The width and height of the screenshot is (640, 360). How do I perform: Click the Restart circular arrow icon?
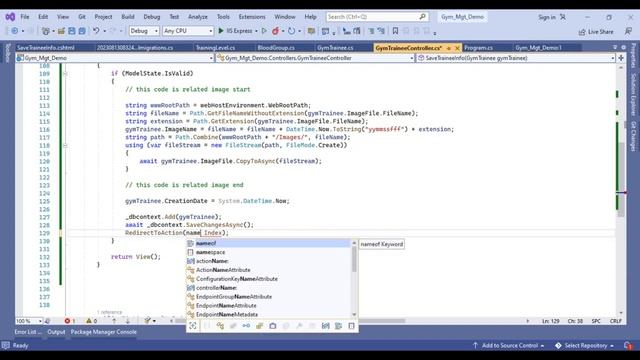pos(291,31)
